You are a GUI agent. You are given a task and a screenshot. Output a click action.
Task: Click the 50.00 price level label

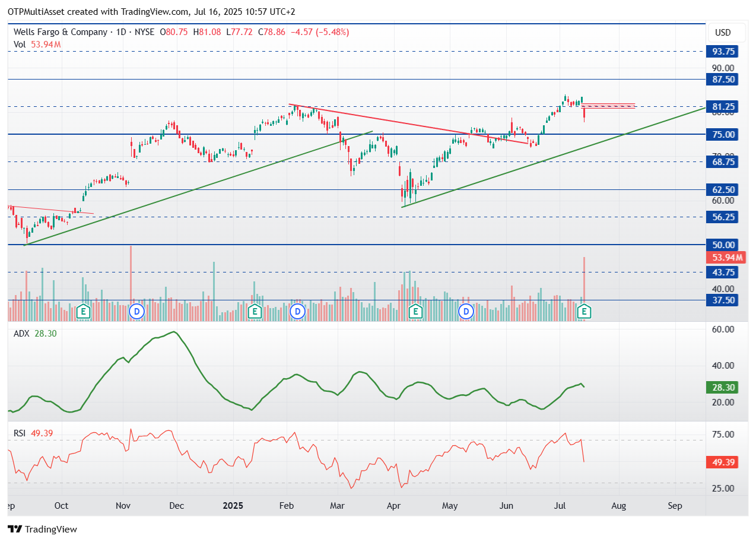(722, 245)
